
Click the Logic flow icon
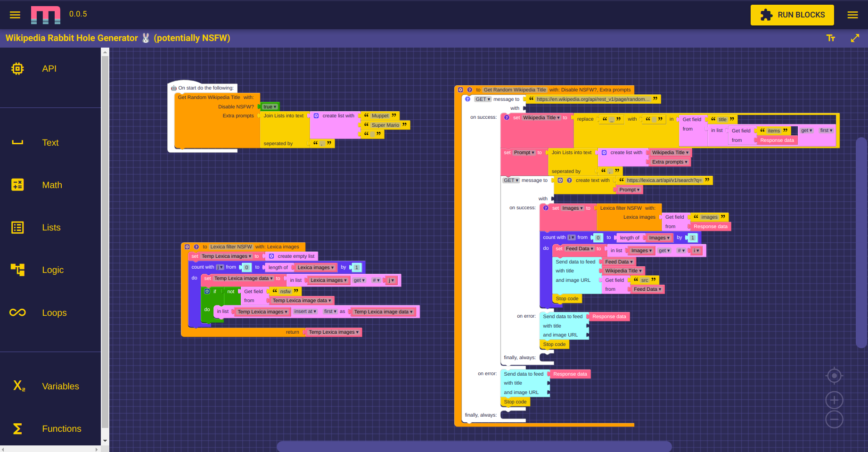point(17,270)
